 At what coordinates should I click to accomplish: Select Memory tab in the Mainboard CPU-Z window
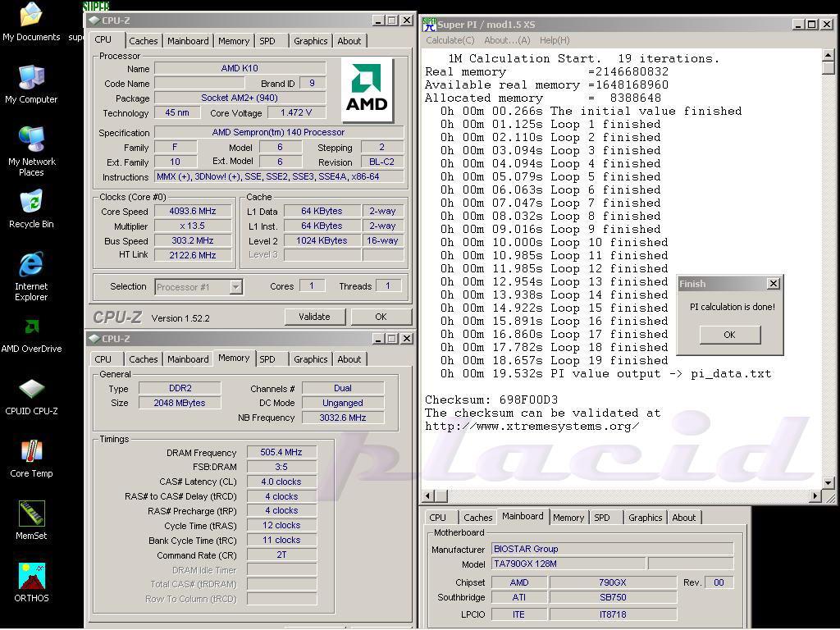click(x=568, y=518)
